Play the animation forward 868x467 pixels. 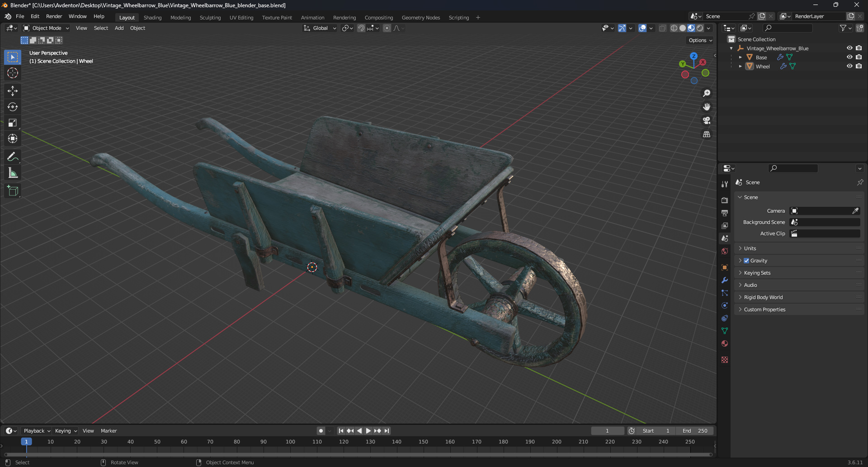coord(368,431)
